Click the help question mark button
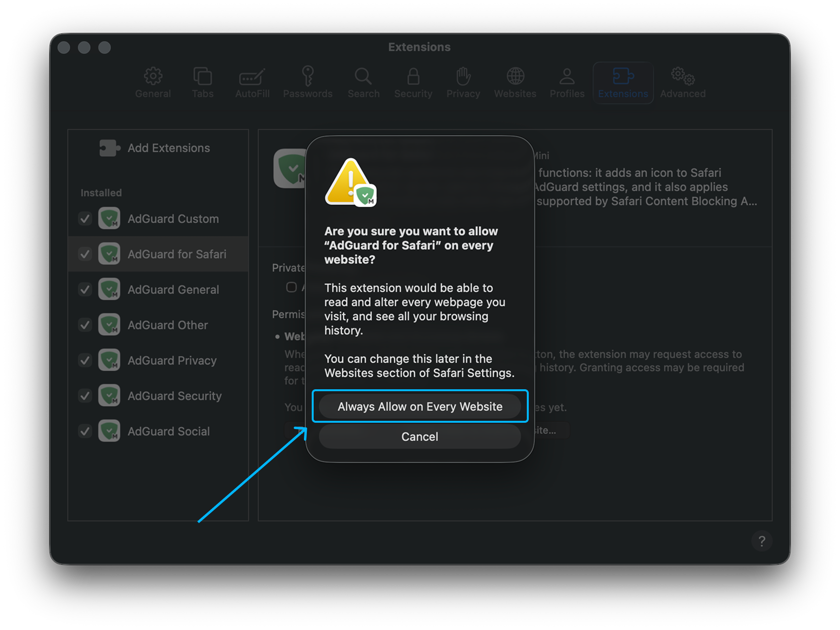Image resolution: width=840 pixels, height=630 pixels. [761, 541]
